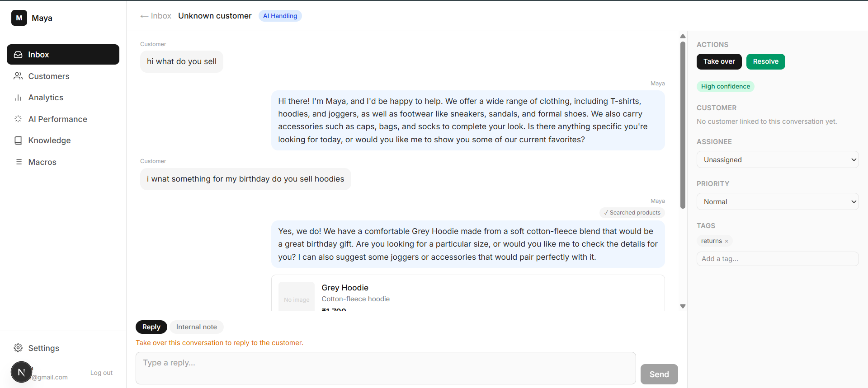Open the Inbox tray icon in sidebar
The height and width of the screenshot is (388, 868).
[18, 55]
